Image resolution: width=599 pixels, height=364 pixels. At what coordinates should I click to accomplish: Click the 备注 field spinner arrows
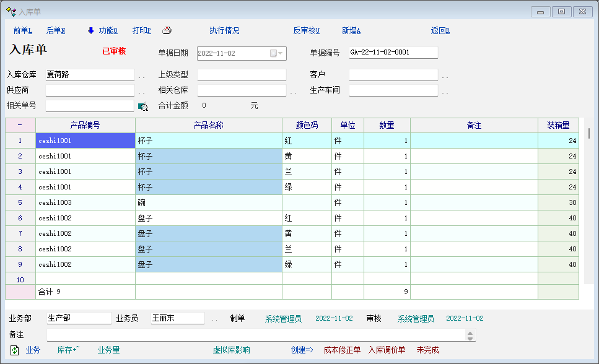click(x=471, y=335)
